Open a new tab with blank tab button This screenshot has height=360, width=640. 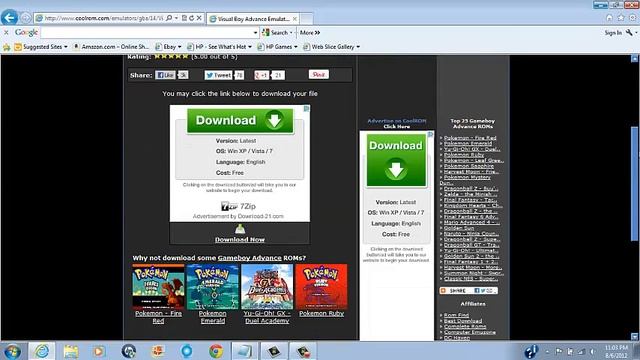[307, 19]
